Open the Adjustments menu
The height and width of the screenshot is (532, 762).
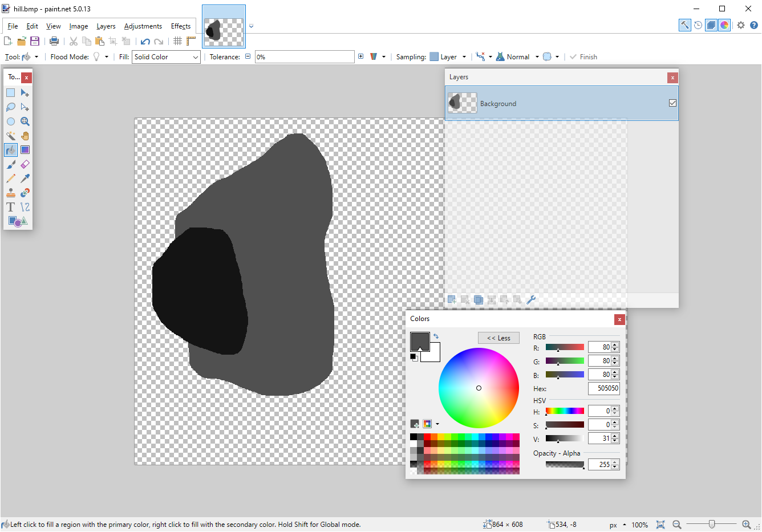(x=143, y=26)
